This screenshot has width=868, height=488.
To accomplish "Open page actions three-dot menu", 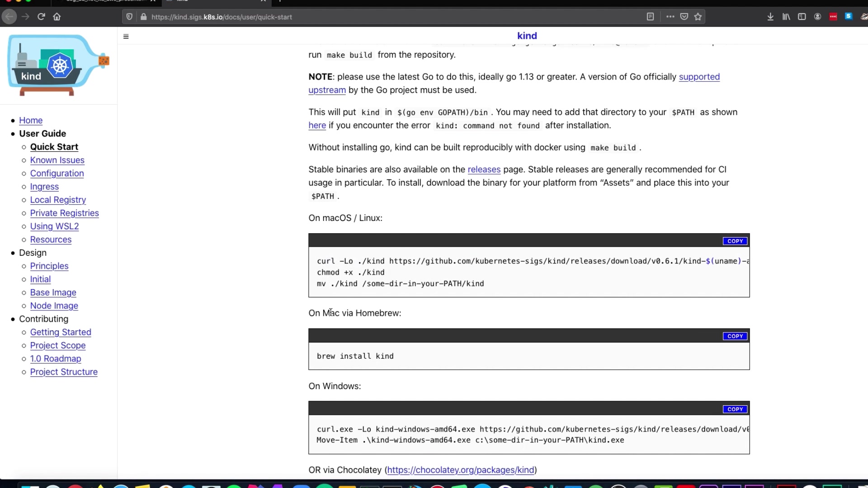I will [x=670, y=17].
